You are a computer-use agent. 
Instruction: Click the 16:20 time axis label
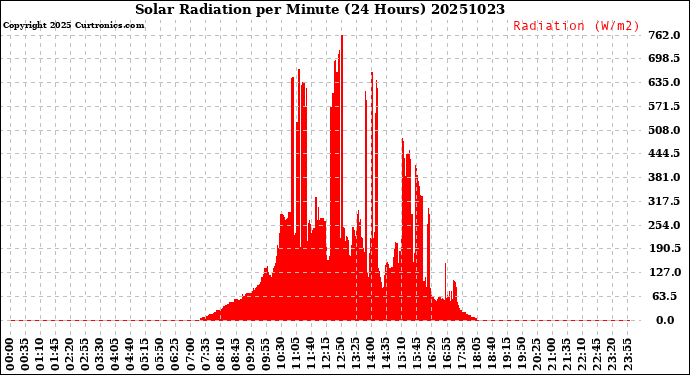pos(431,355)
